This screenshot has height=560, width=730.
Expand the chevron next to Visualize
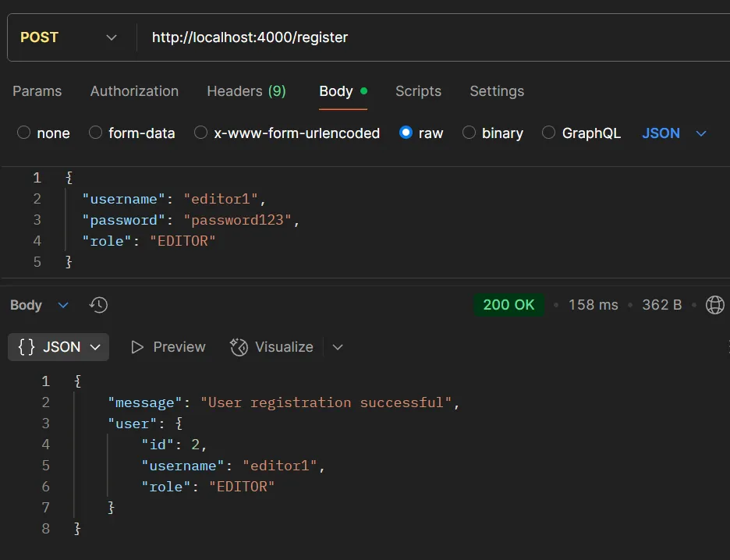tap(337, 346)
